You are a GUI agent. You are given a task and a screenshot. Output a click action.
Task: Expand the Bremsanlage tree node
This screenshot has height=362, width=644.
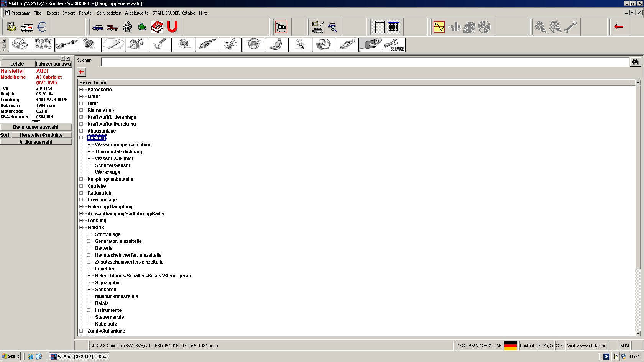(81, 200)
